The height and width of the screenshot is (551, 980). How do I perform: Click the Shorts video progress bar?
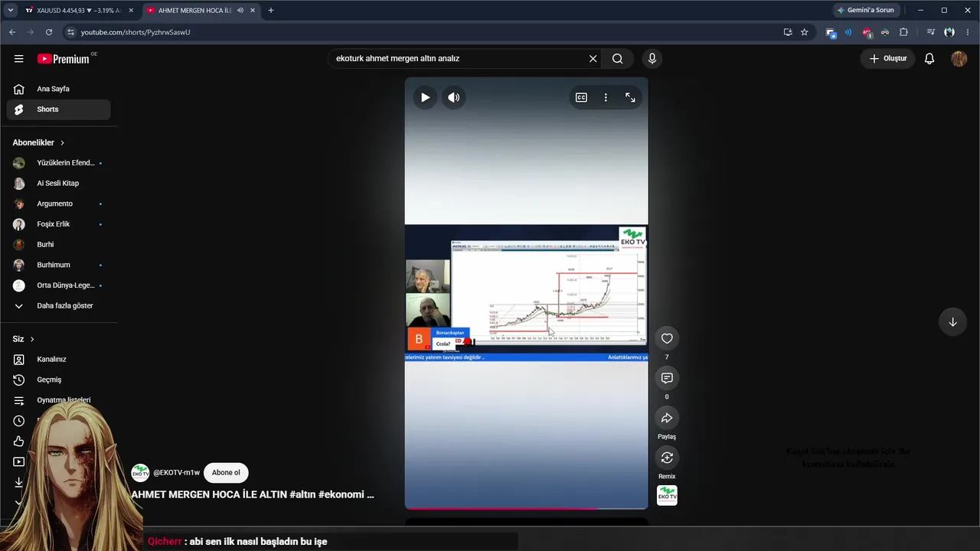pyautogui.click(x=526, y=508)
